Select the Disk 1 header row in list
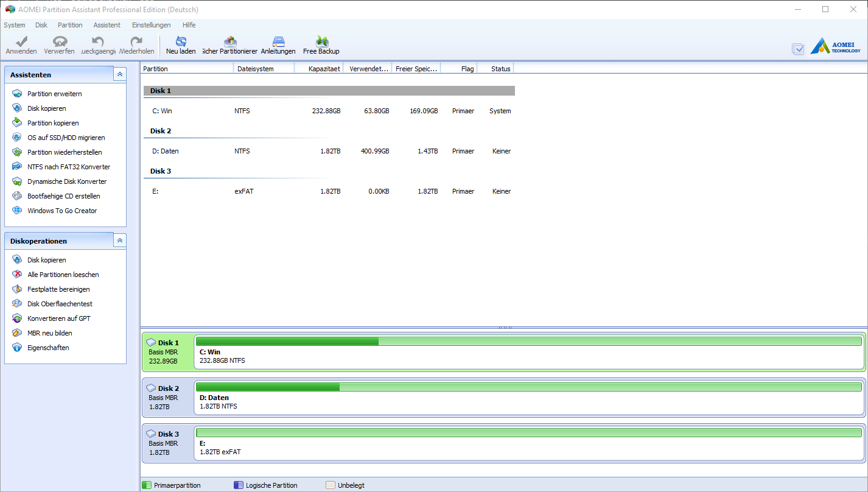 tap(329, 91)
